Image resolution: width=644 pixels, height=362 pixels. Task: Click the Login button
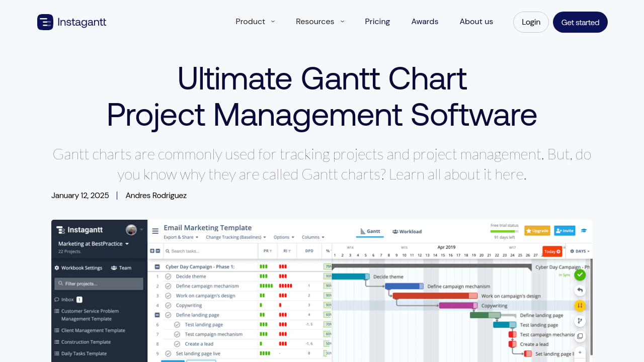coord(531,22)
